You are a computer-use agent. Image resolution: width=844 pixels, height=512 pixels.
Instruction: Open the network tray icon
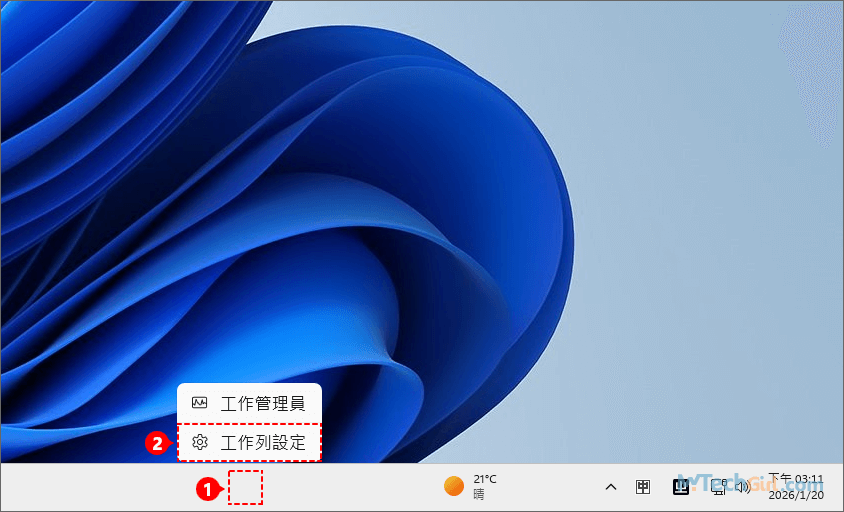tap(718, 487)
